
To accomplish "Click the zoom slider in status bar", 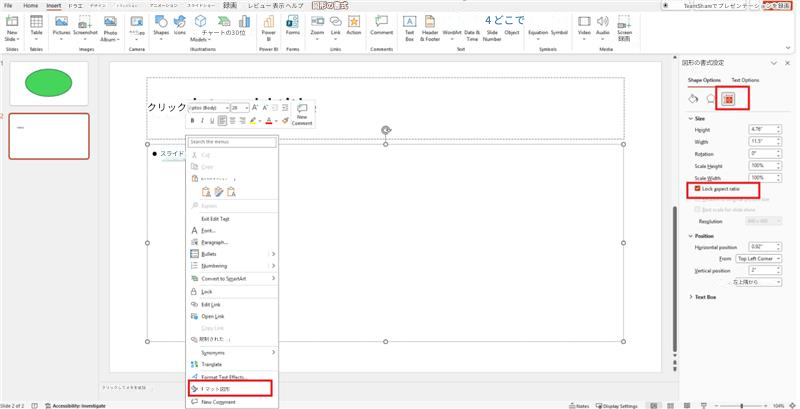I will tap(741, 405).
